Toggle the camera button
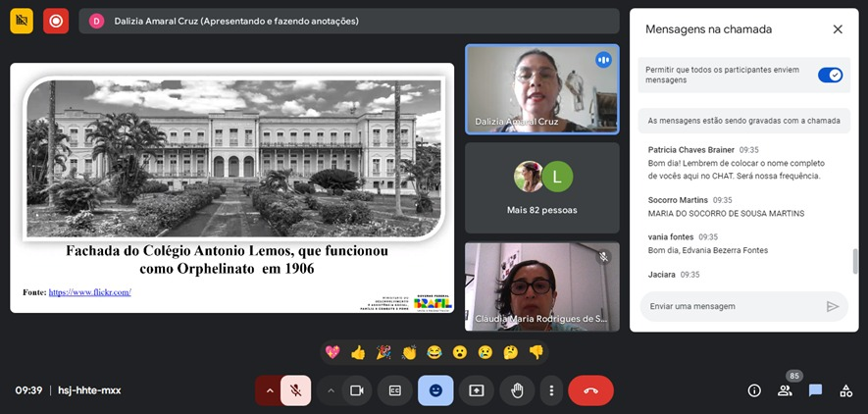The height and width of the screenshot is (414, 868). coord(356,390)
